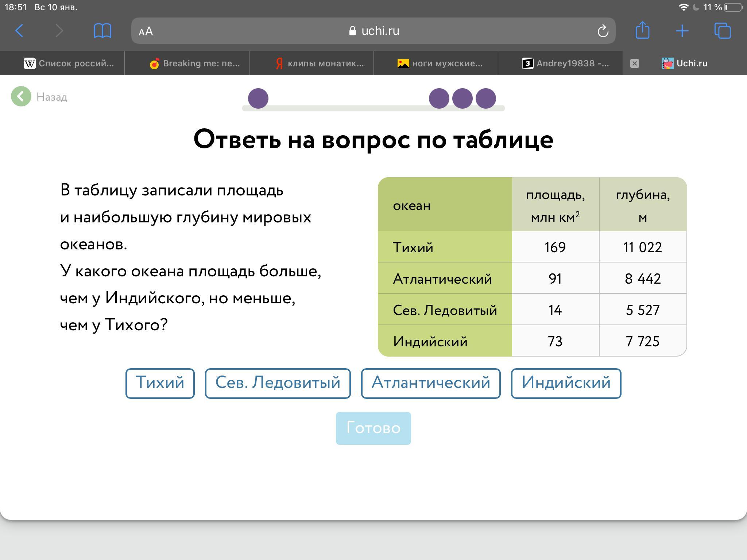This screenshot has width=747, height=560.
Task: Switch to the Breaking me tab
Action: [194, 63]
